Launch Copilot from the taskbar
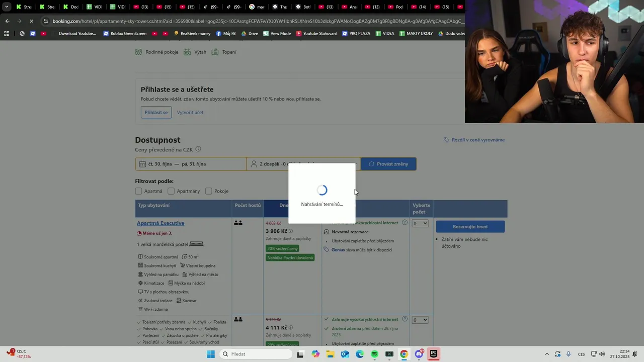644x362 pixels. (315, 354)
